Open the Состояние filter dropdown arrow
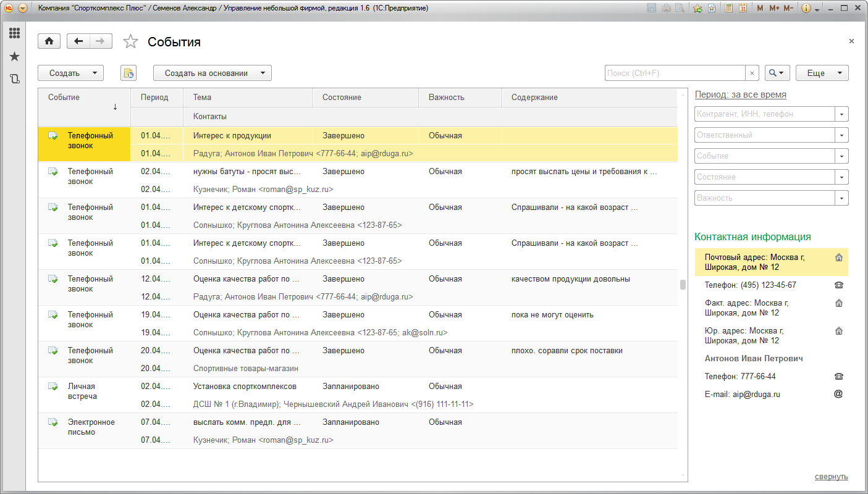This screenshot has width=868, height=494. [x=841, y=177]
